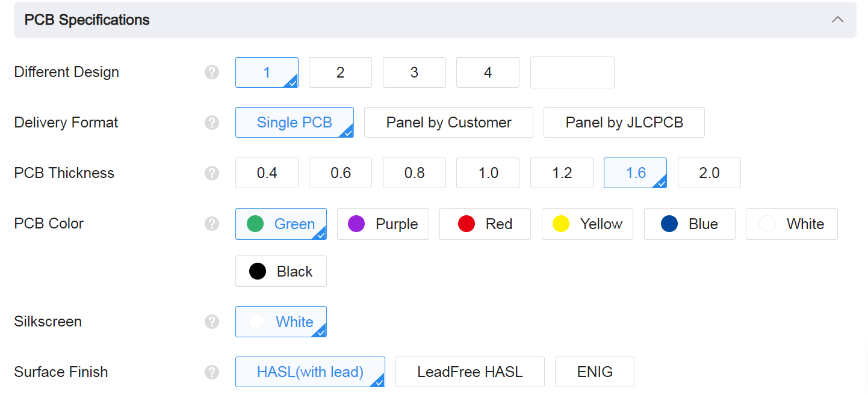The width and height of the screenshot is (868, 395).
Task: Open the PCB Thickness help tooltip
Action: pos(212,173)
